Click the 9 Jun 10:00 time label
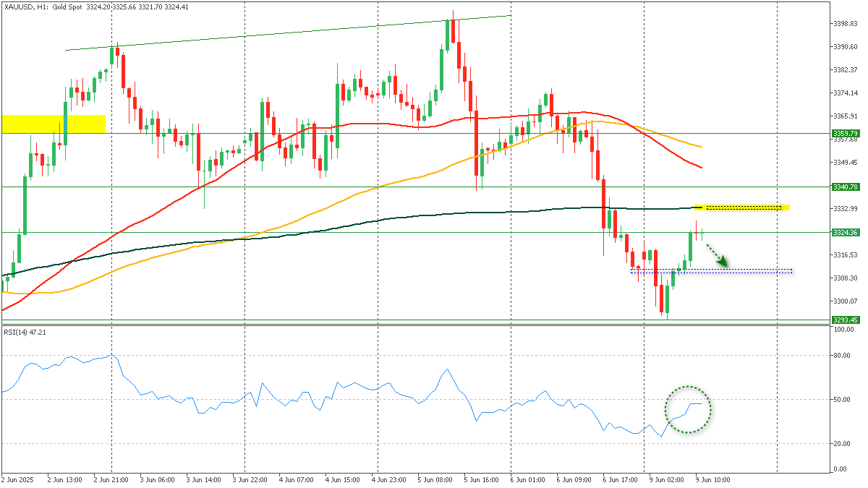Viewport: 868px width, 488px height. pyautogui.click(x=714, y=479)
